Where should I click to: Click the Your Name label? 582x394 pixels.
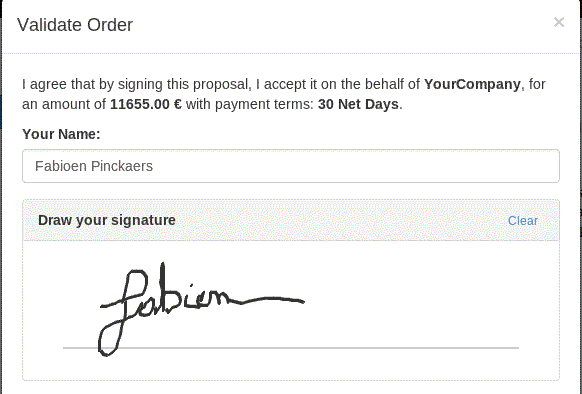click(61, 134)
